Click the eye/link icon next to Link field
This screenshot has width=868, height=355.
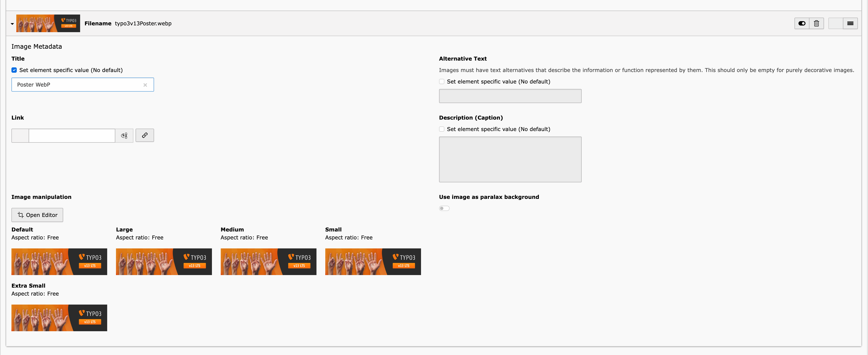click(124, 135)
